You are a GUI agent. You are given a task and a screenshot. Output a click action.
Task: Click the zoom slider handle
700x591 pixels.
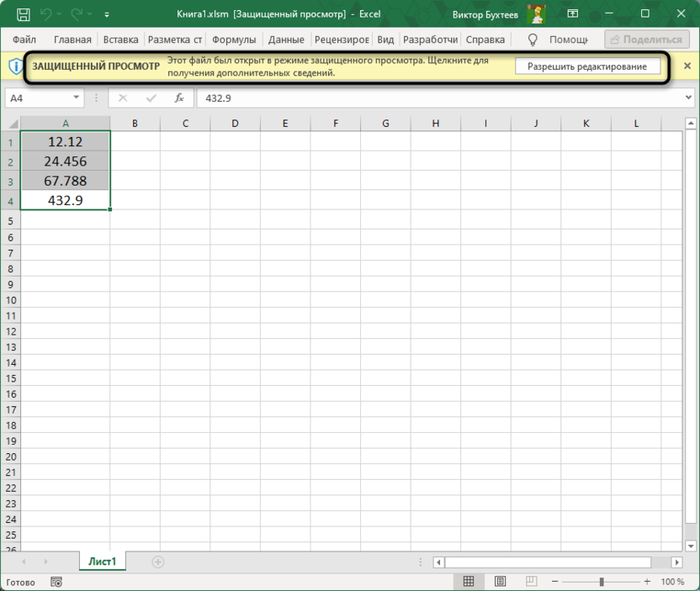[x=602, y=582]
